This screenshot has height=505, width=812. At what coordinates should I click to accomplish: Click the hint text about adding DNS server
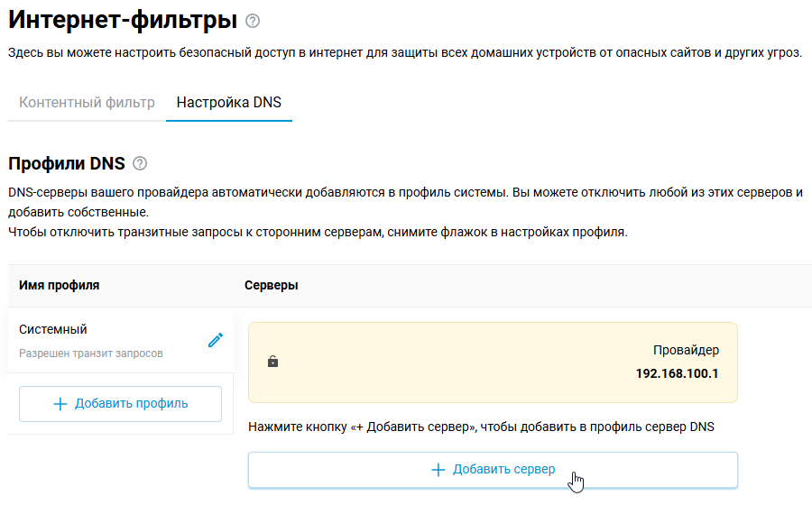481,427
